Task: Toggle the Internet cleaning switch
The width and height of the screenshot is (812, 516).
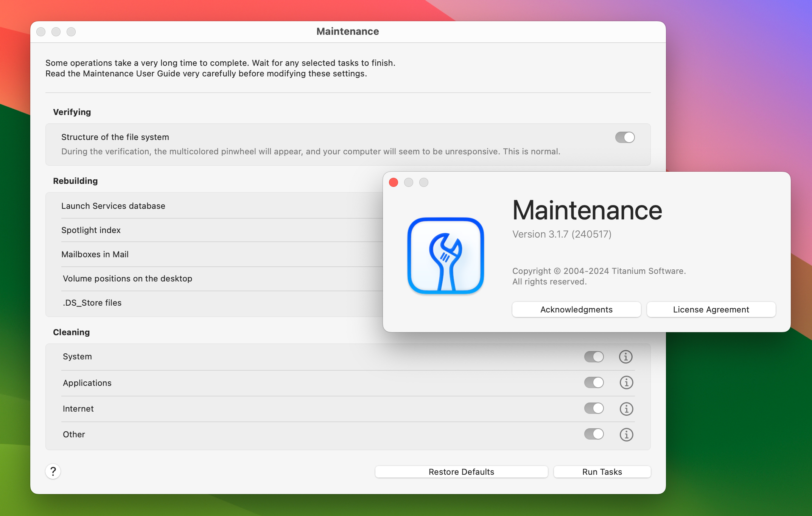Action: 594,408
